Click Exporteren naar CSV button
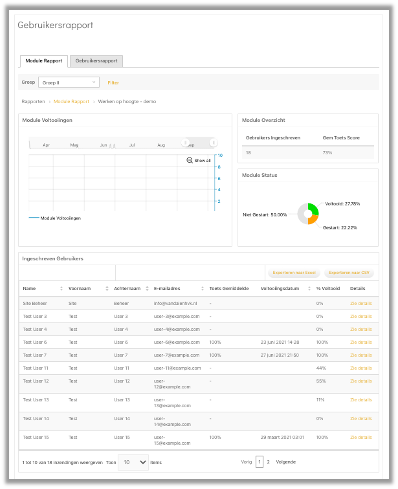 tap(349, 273)
